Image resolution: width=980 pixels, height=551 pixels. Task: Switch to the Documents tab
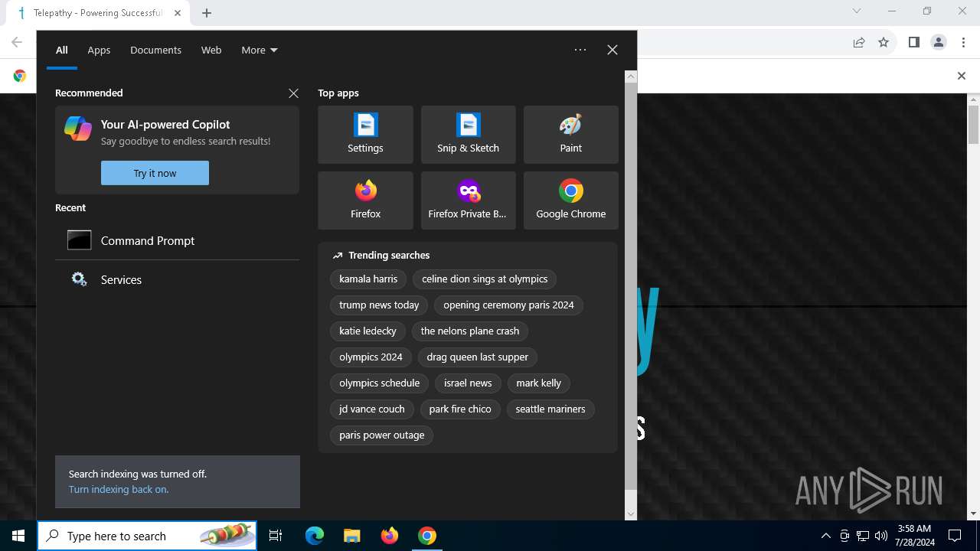pos(155,50)
